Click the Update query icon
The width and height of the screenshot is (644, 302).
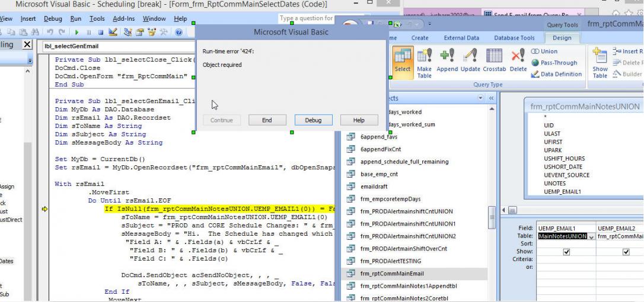[470, 61]
